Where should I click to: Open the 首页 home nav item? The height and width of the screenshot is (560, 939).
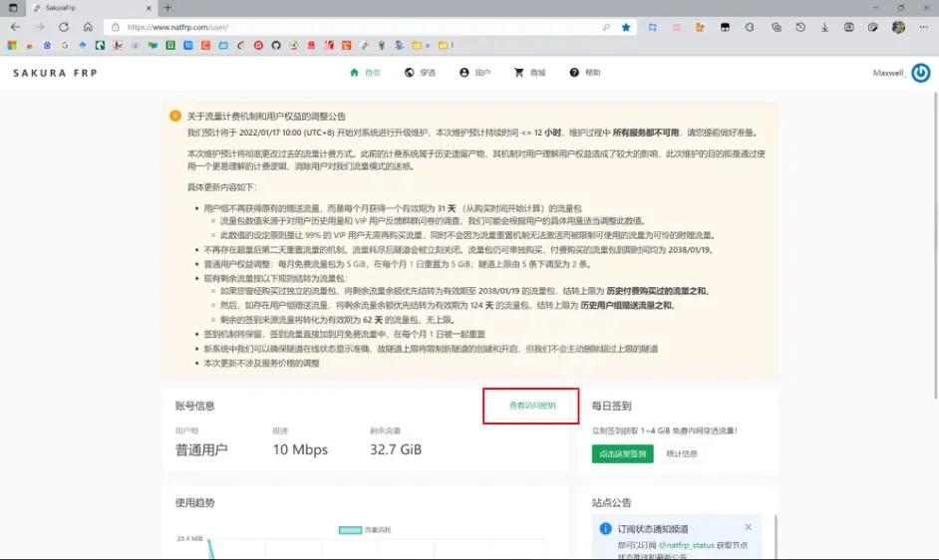[365, 73]
